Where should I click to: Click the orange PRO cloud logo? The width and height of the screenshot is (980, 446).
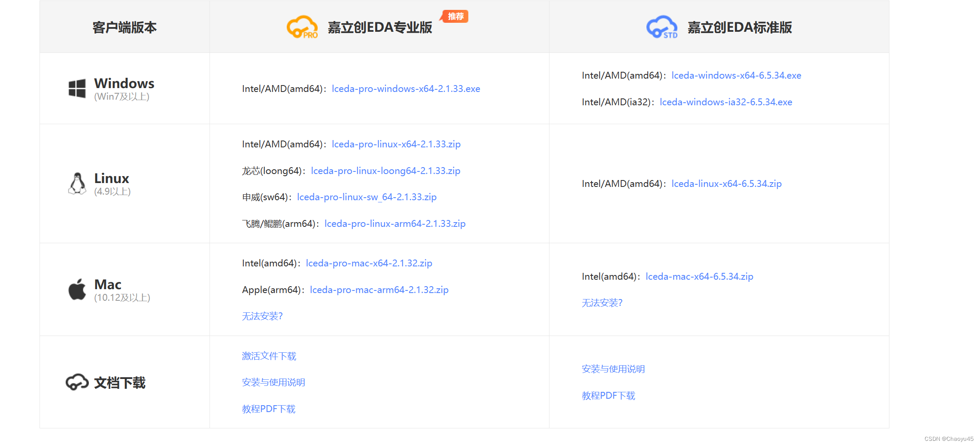tap(302, 27)
